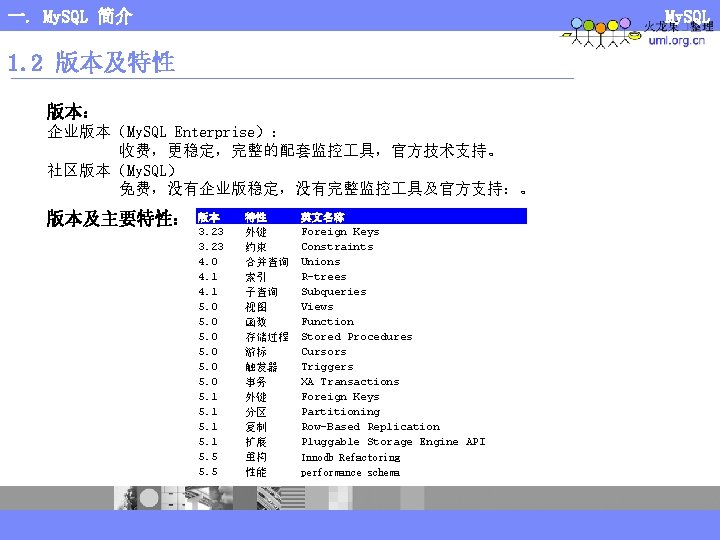Click the 'Triggers' table cell

[x=327, y=367]
